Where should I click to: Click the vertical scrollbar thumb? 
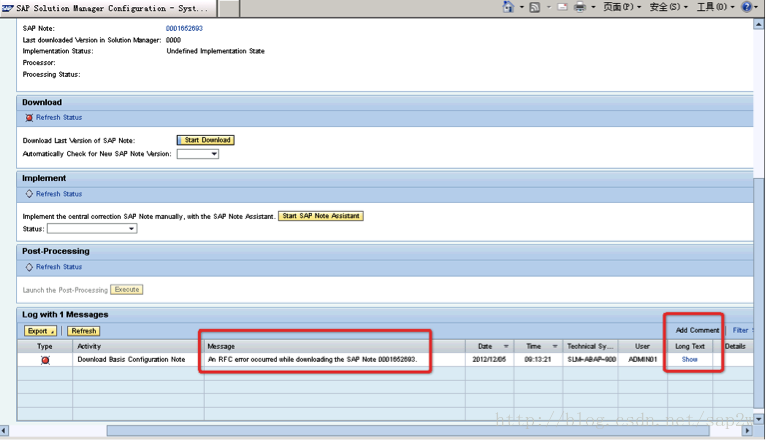coord(759,293)
